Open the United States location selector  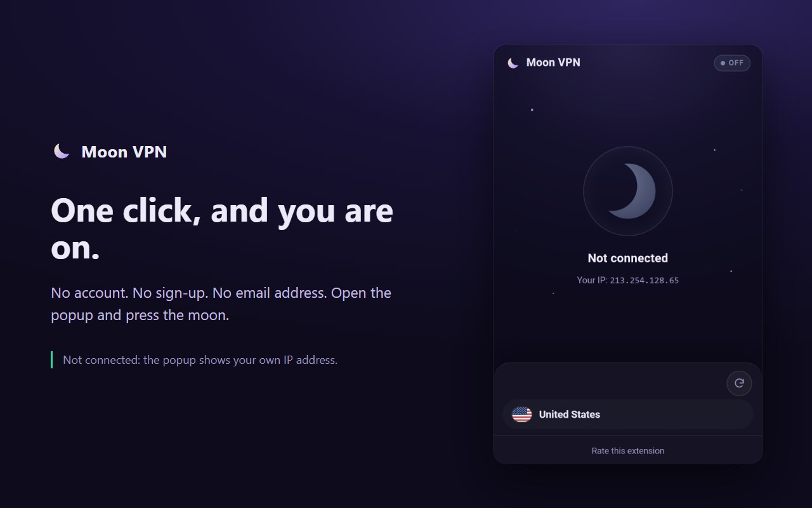pyautogui.click(x=628, y=415)
